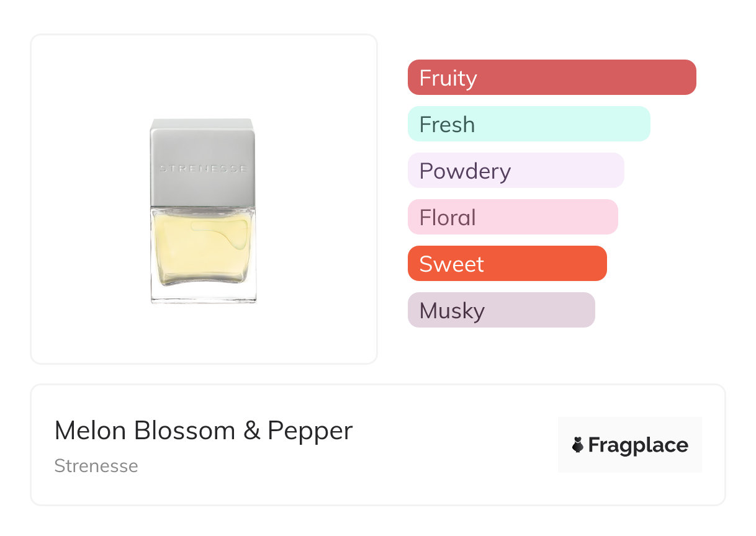Click the ampersand in the fragrance title

pyautogui.click(x=251, y=431)
